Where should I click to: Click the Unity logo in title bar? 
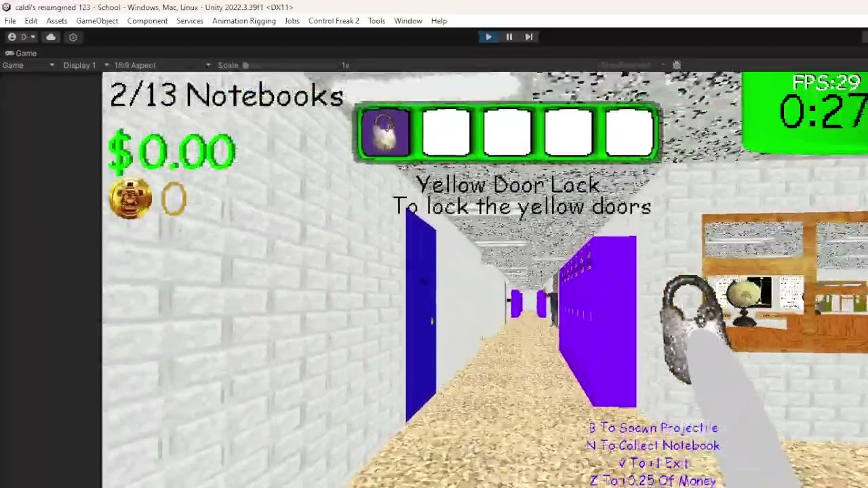click(x=7, y=7)
